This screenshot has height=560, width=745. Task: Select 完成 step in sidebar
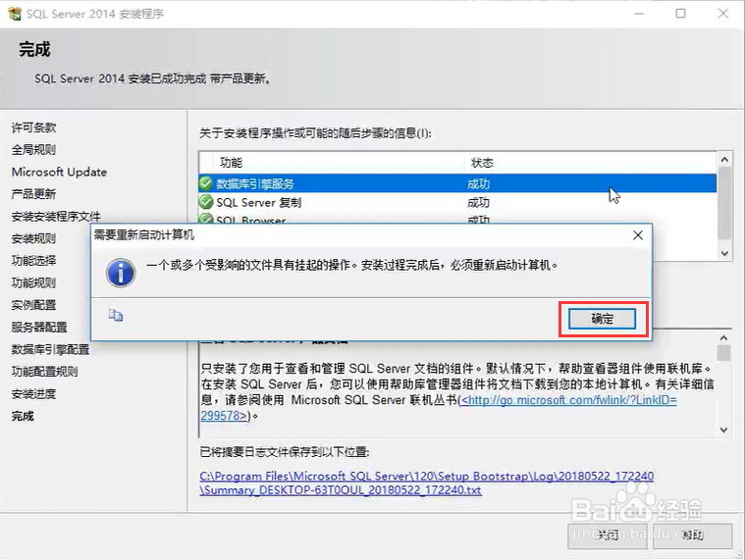click(x=23, y=416)
